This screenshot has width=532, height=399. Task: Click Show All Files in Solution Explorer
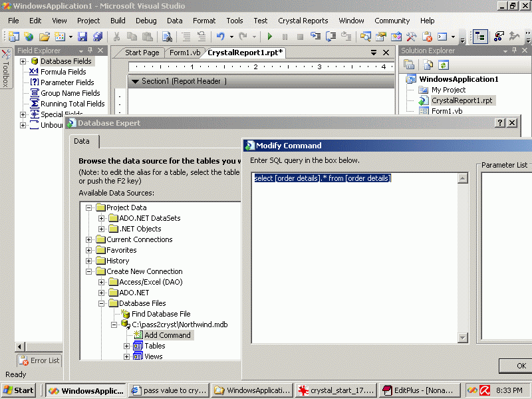[428, 65]
